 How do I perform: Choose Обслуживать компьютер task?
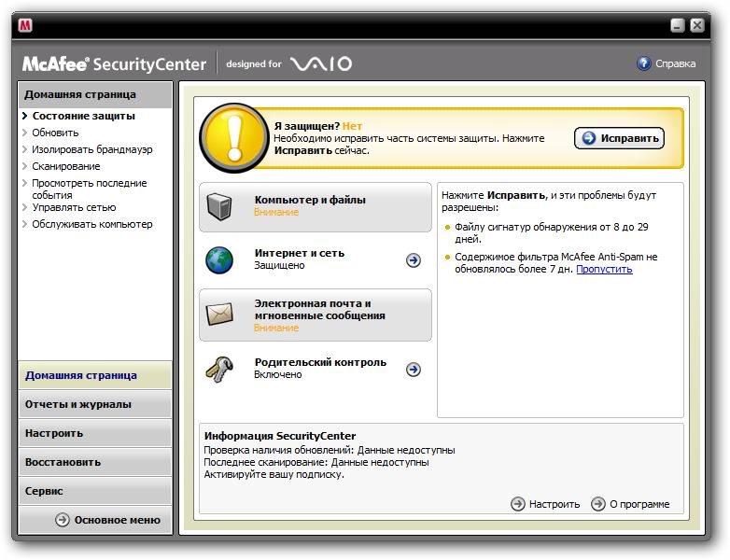(x=92, y=224)
